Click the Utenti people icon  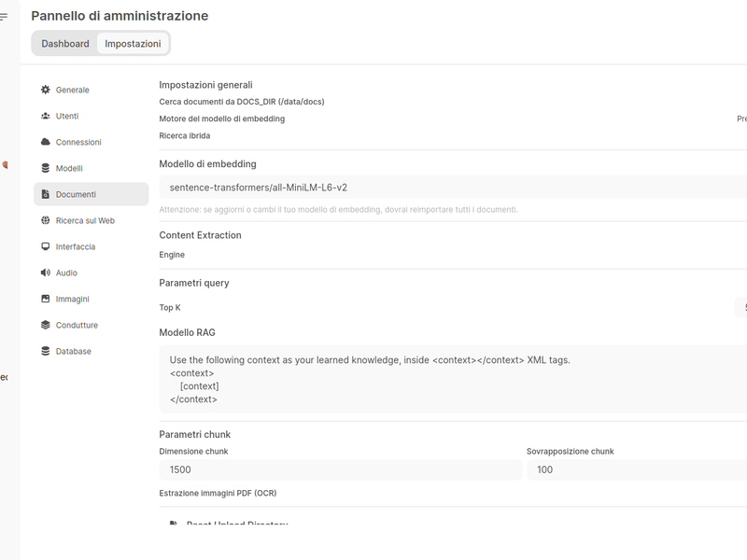click(46, 116)
